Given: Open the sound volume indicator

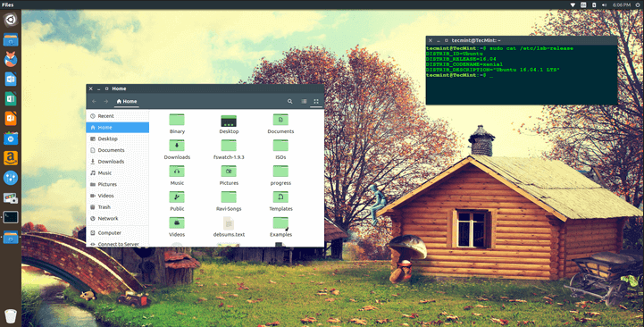Looking at the screenshot, I should [604, 5].
